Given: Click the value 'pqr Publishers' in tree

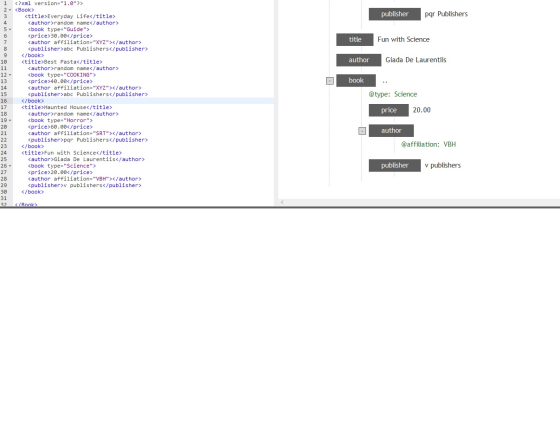Looking at the screenshot, I should (446, 14).
